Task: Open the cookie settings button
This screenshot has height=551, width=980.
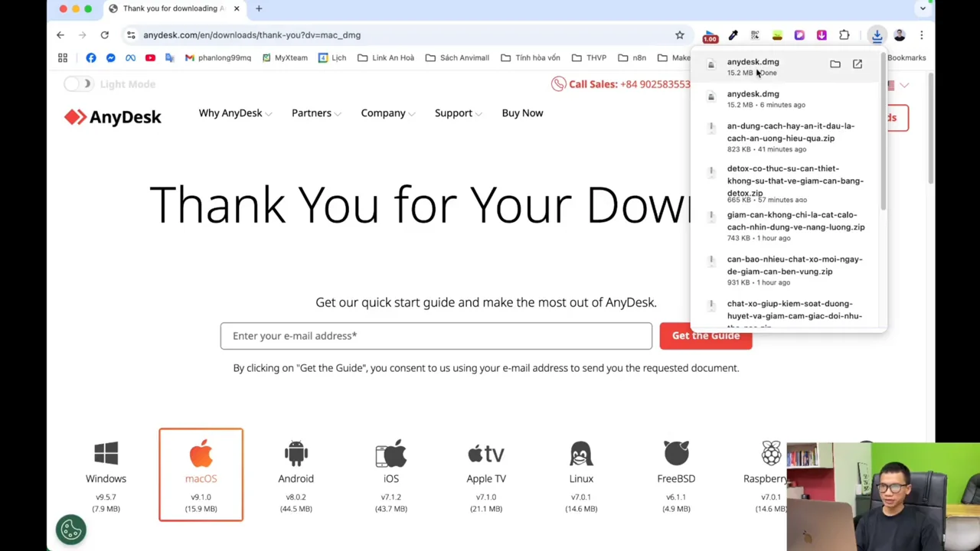Action: coord(70,530)
